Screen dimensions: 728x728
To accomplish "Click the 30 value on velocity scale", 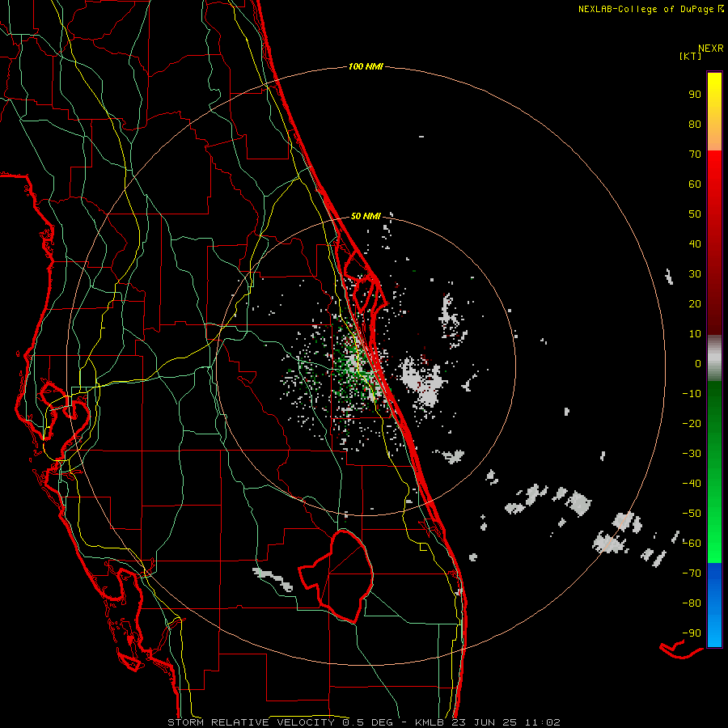I will pos(695,274).
